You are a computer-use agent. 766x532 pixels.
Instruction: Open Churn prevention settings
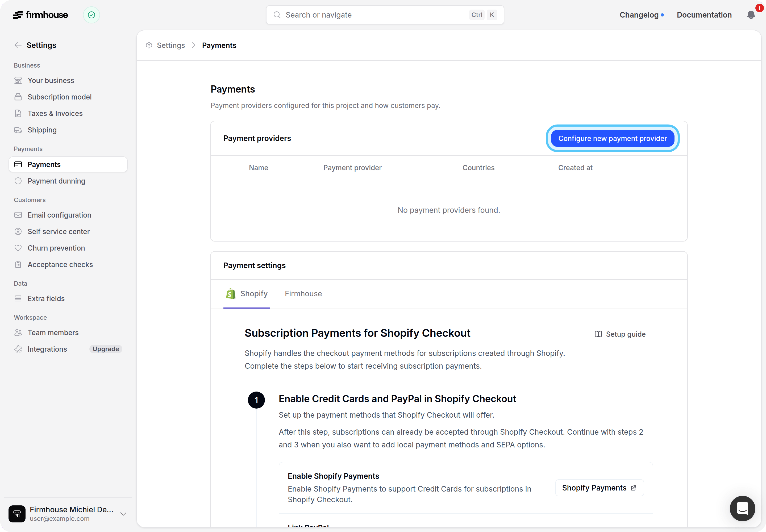pos(68,248)
